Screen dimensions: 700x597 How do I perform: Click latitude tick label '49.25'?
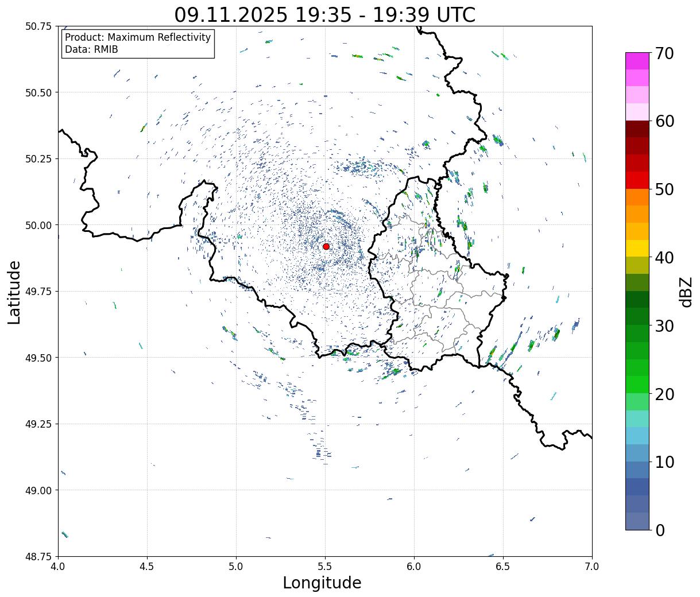[x=38, y=424]
